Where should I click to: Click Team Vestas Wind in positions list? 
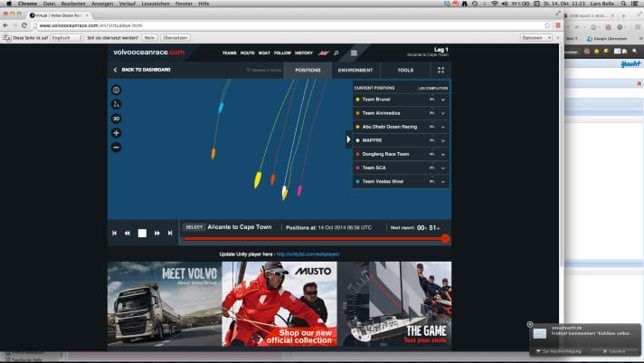383,181
